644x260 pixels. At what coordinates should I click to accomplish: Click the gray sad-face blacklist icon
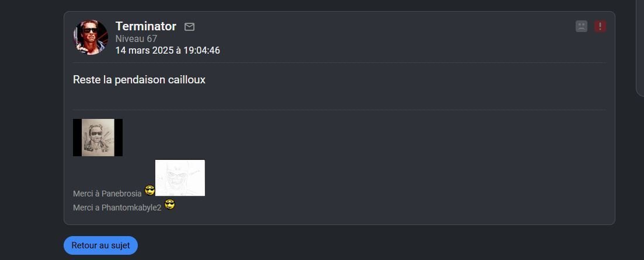pyautogui.click(x=581, y=27)
